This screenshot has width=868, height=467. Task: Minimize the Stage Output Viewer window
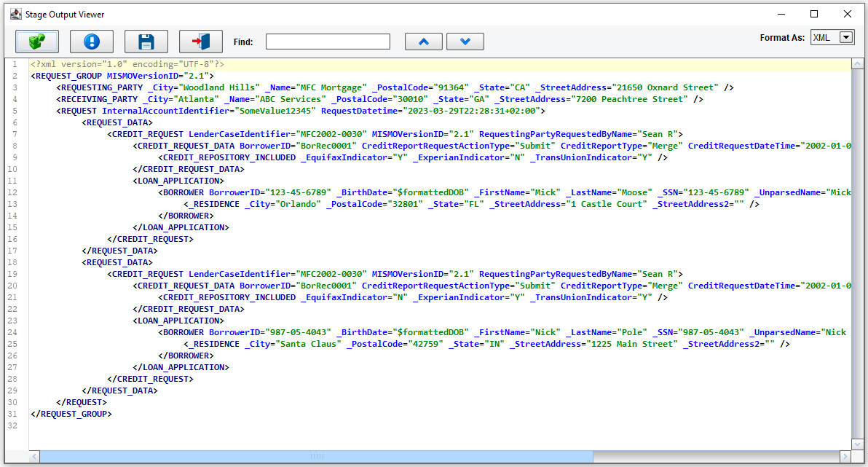coord(781,14)
